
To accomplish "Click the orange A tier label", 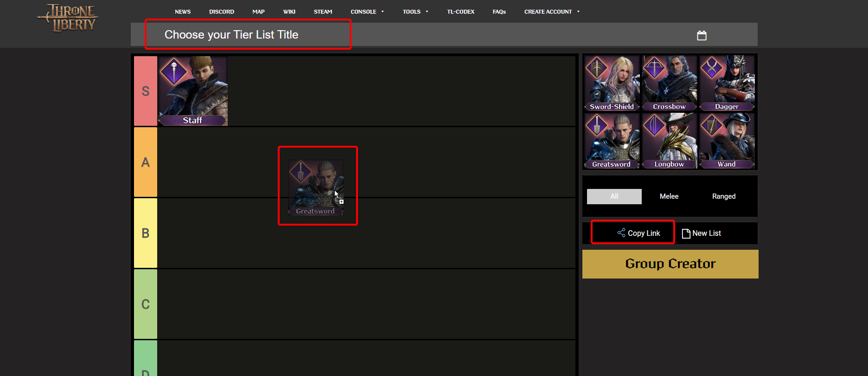I will 146,162.
